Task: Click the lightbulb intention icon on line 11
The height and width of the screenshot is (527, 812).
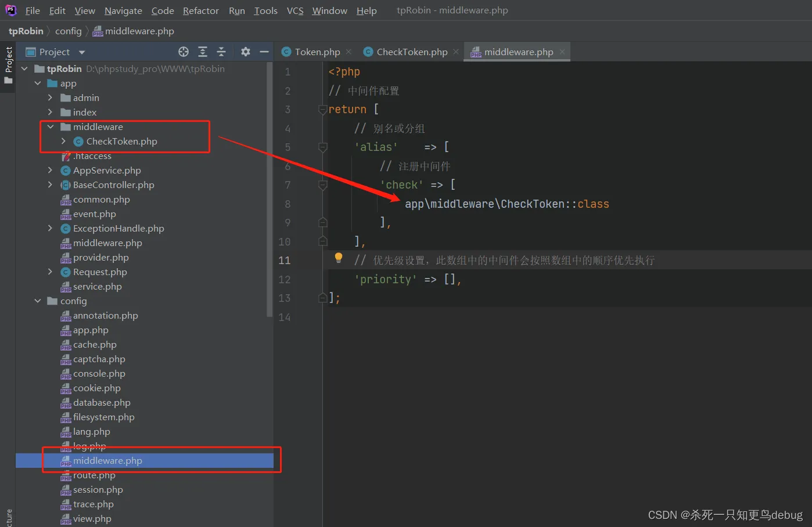Action: coord(339,258)
